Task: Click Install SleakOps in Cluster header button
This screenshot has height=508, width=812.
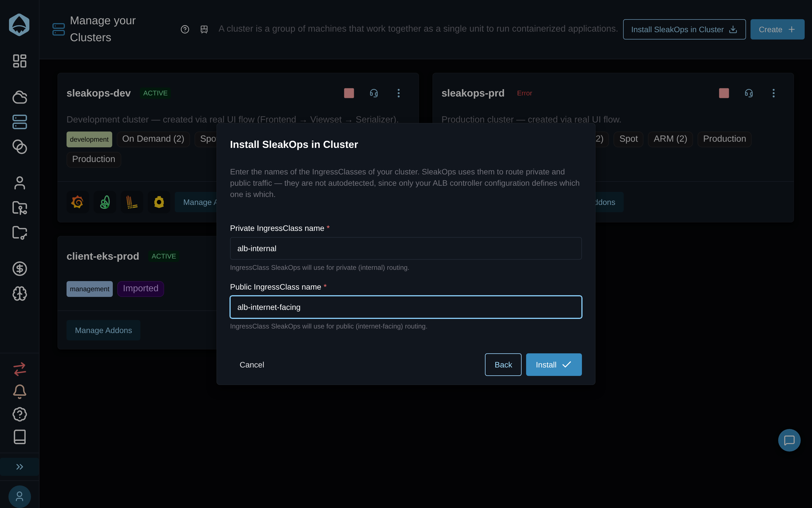Action: coord(684,29)
